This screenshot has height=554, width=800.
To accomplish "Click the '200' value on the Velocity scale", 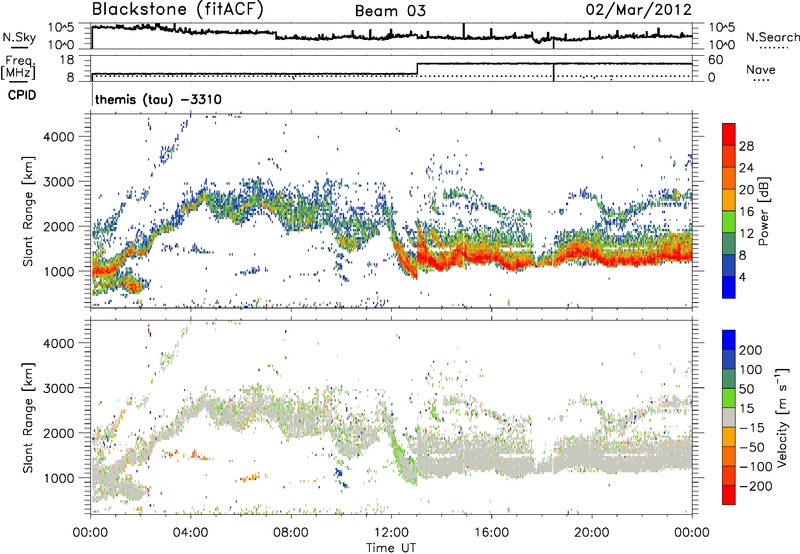I will [751, 350].
